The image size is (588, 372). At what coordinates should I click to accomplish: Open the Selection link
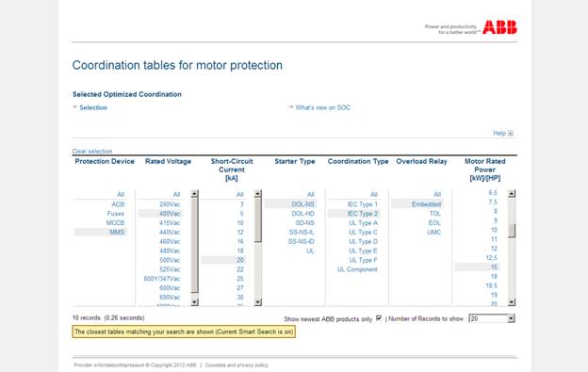coord(93,107)
